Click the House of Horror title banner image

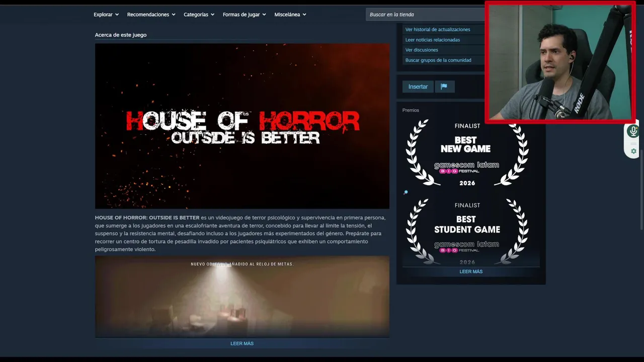tap(242, 126)
